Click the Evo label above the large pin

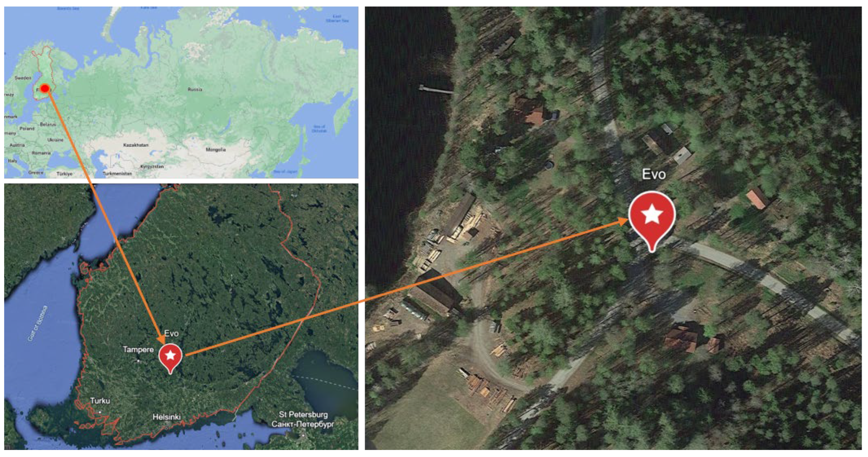[x=654, y=174]
